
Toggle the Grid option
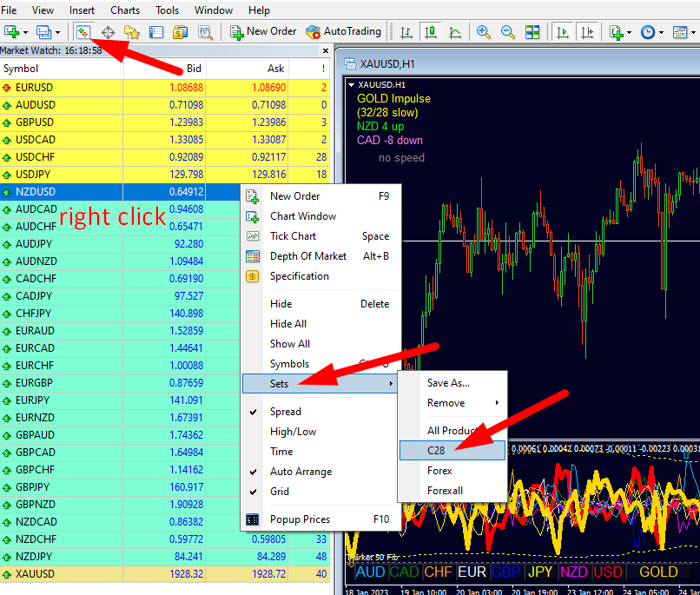320,492
